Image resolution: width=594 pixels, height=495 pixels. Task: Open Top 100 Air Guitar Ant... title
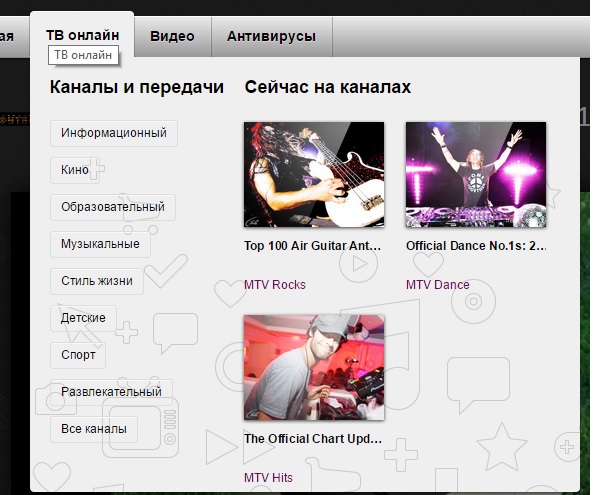(x=313, y=246)
